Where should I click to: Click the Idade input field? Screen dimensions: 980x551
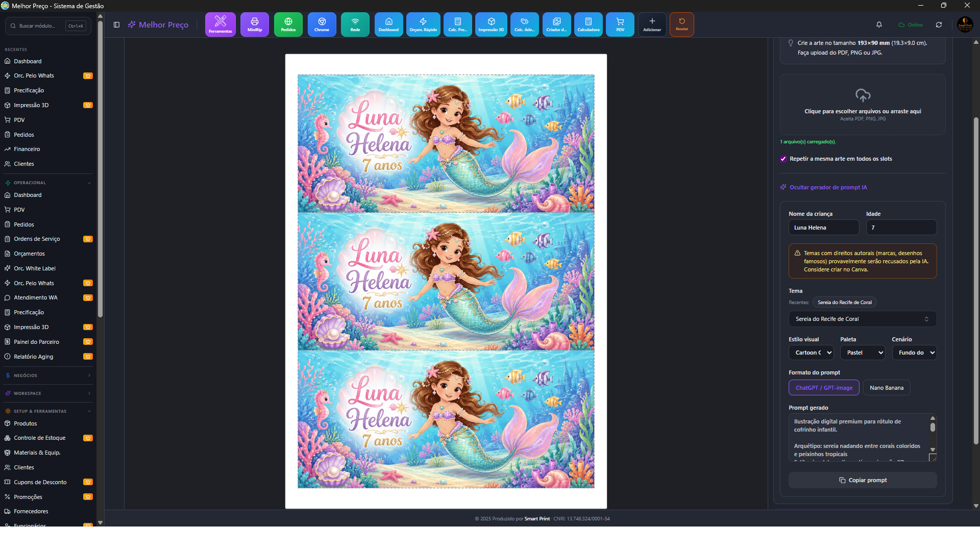click(x=901, y=228)
